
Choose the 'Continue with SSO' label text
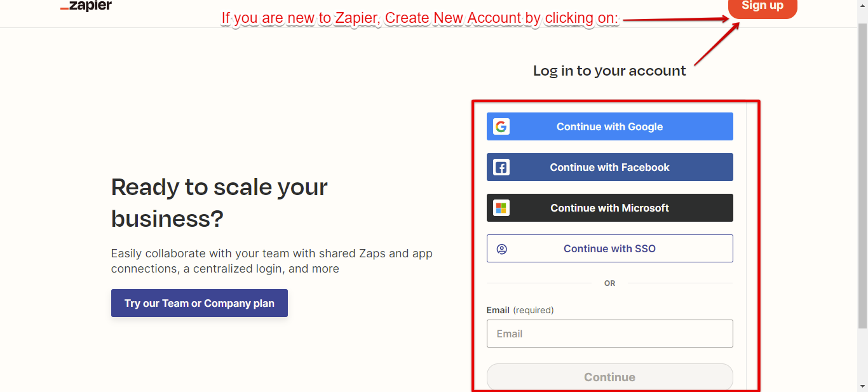pos(609,248)
